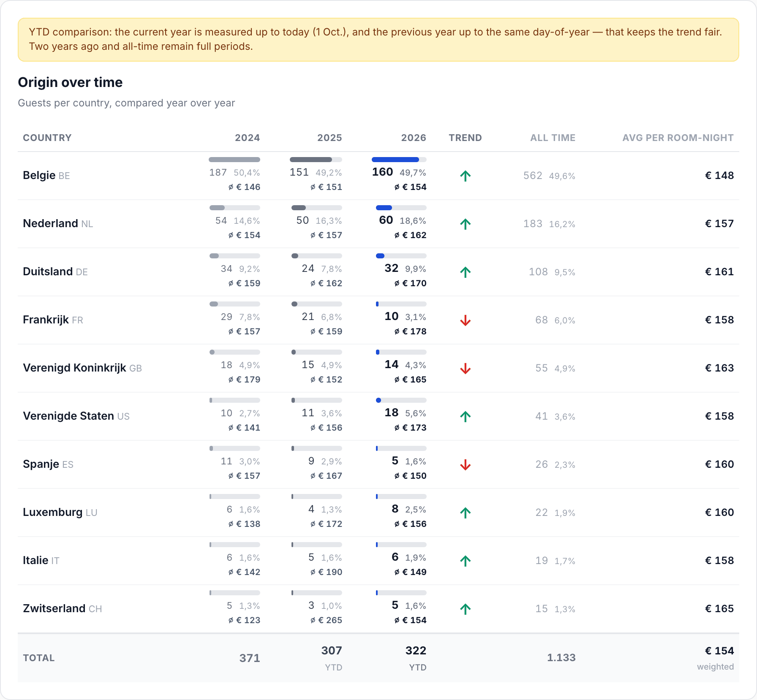Click the AVG PER ROOM-NIGHT header
The width and height of the screenshot is (757, 700).
[x=678, y=138]
